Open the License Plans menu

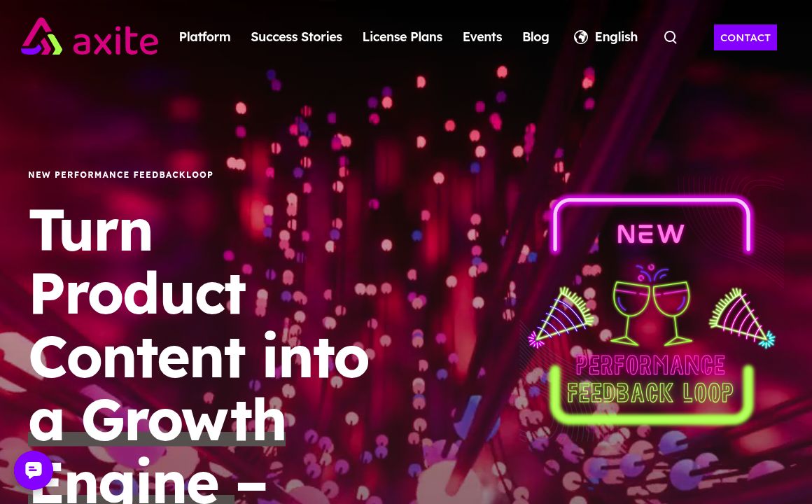[402, 37]
